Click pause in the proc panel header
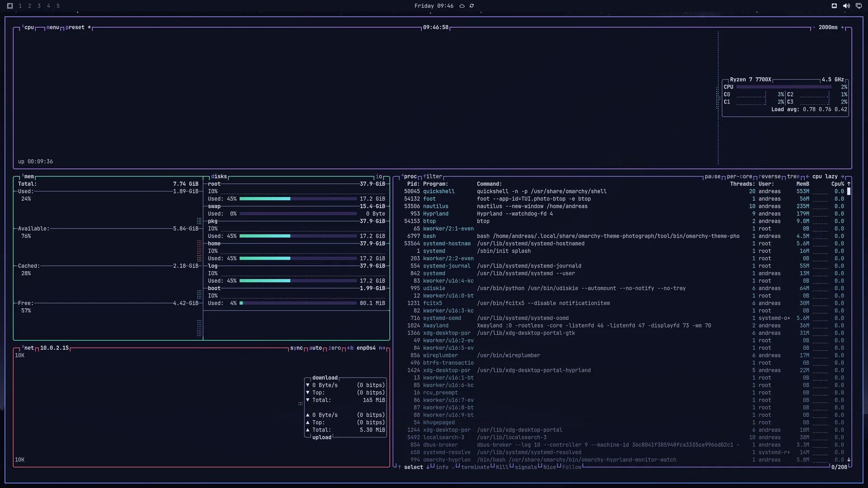The width and height of the screenshot is (868, 488). click(x=712, y=177)
